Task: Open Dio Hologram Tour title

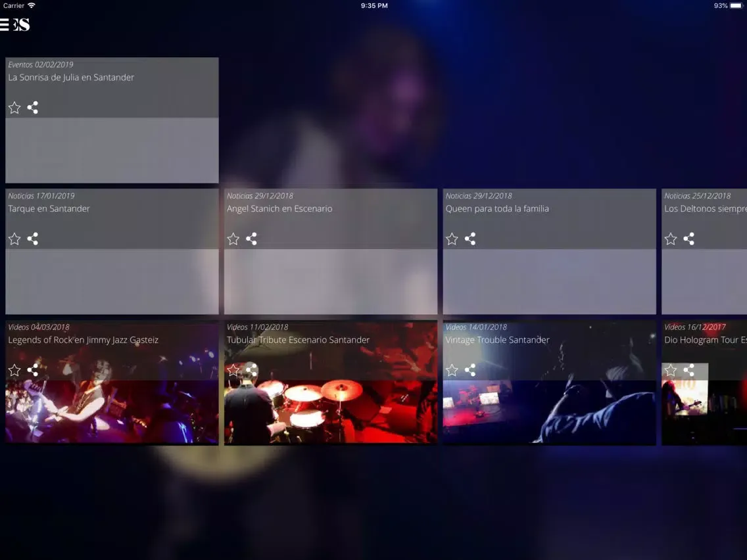Action: coord(705,340)
